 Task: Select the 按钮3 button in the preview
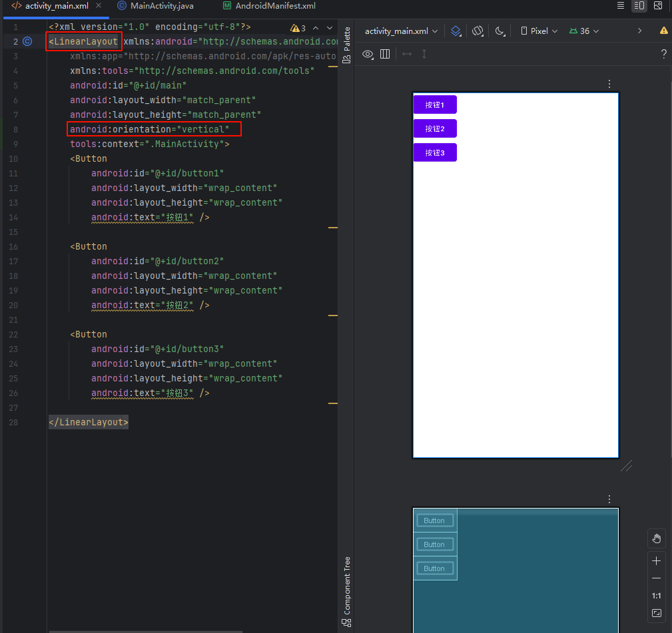point(435,152)
